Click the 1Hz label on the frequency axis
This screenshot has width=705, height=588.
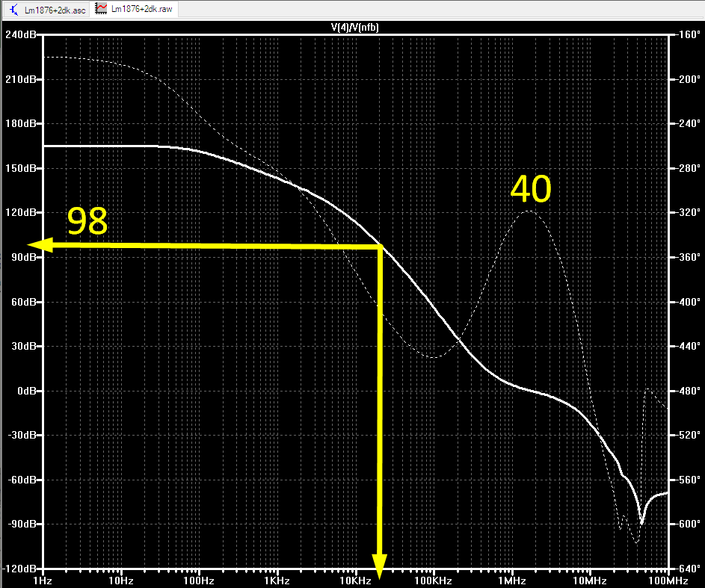(x=43, y=581)
